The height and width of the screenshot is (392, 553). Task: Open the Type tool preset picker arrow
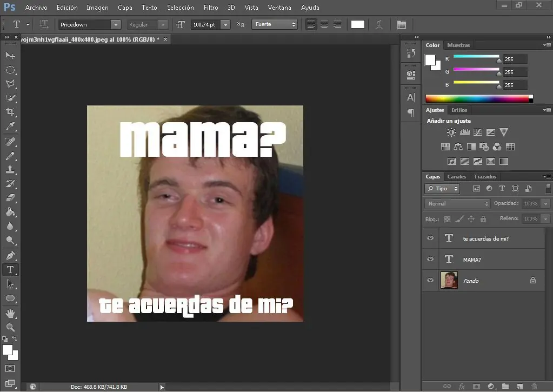pos(28,24)
